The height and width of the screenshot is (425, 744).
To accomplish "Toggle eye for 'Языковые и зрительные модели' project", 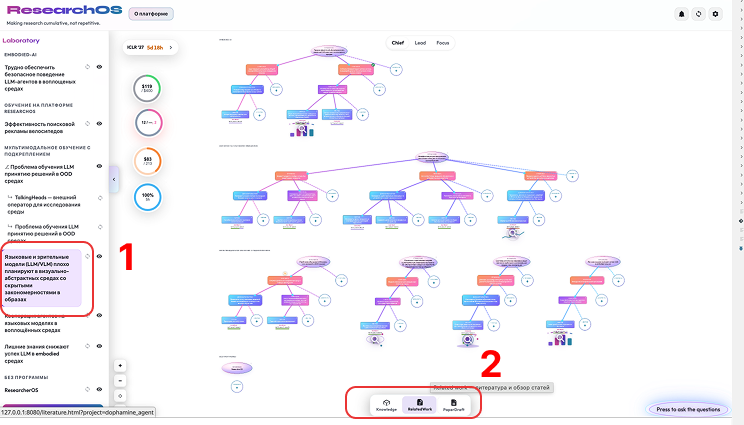I will tap(99, 256).
